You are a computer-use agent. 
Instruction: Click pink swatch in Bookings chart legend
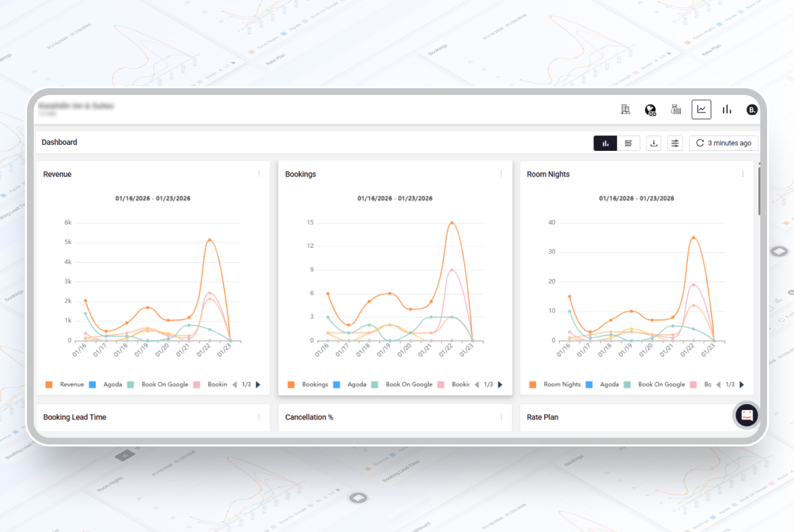pos(440,385)
